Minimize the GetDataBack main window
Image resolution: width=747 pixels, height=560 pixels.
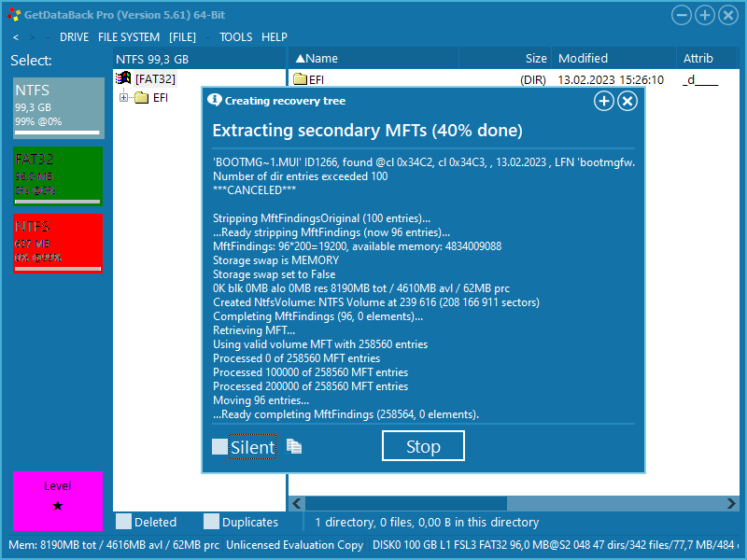tap(682, 15)
